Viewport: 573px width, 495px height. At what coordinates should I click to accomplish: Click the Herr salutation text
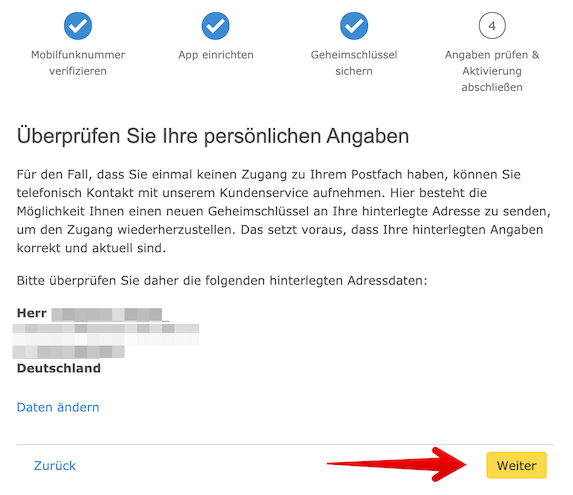[x=32, y=313]
